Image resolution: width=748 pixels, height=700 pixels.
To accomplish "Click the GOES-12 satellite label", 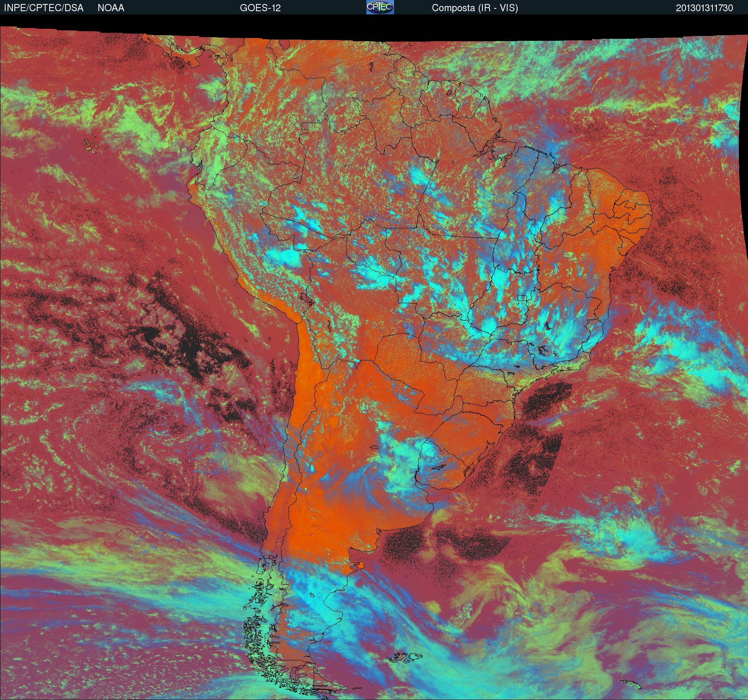I will [x=260, y=8].
